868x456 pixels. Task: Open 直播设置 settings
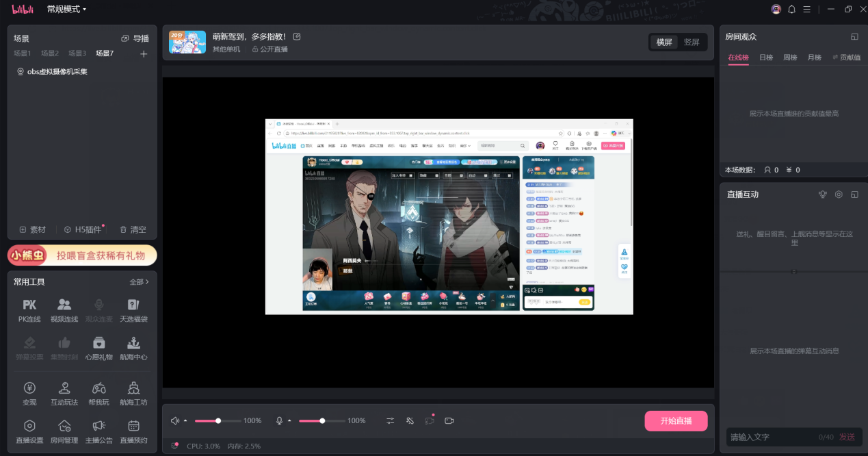point(29,431)
